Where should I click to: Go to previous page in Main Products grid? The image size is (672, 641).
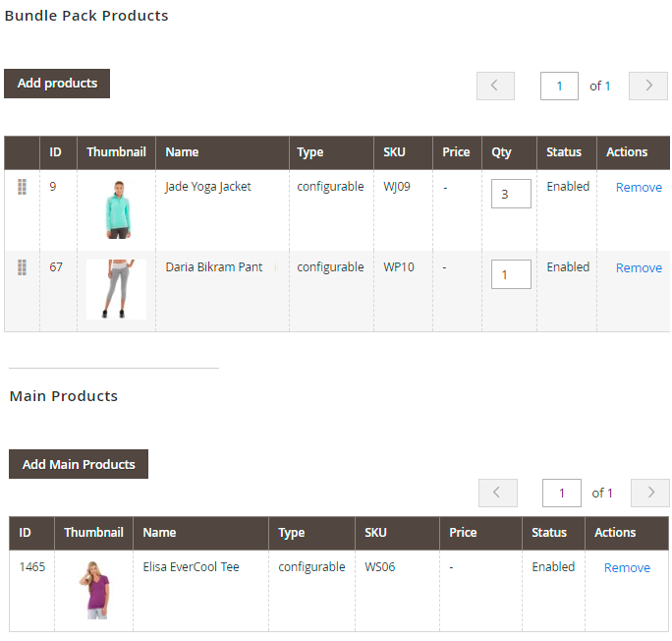[497, 493]
